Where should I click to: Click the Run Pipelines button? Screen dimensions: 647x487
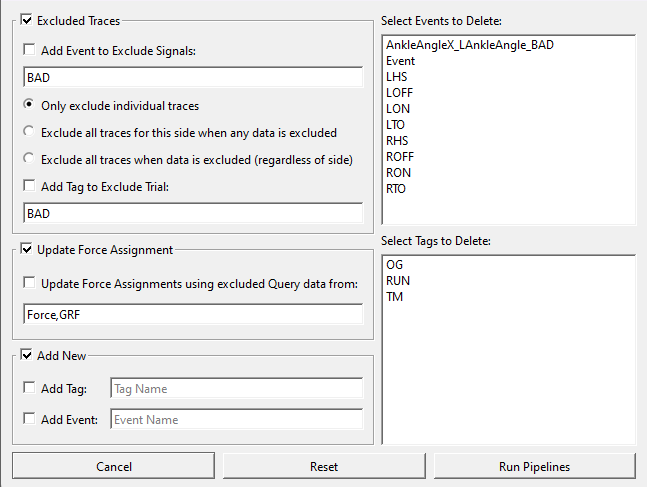(534, 466)
